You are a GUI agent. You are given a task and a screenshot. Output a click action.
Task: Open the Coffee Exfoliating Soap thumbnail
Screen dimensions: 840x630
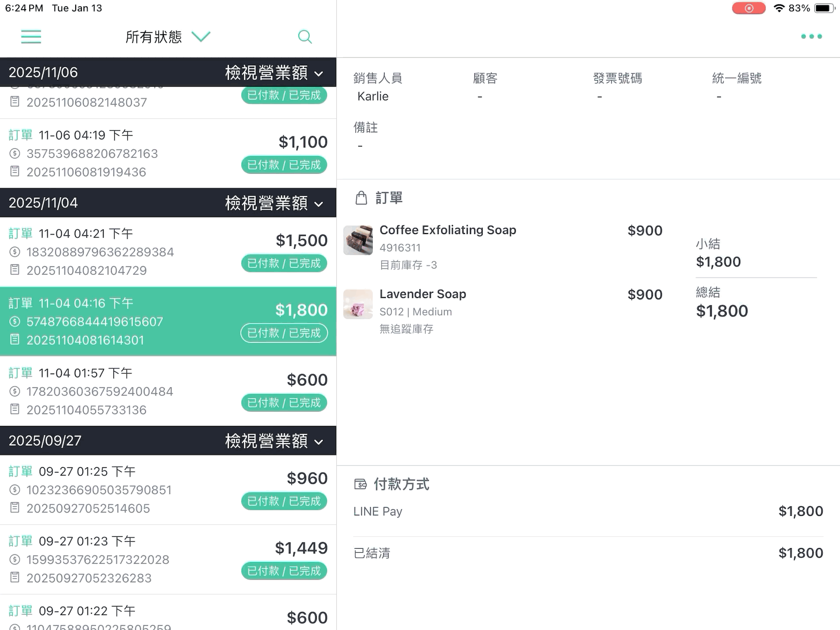[358, 240]
